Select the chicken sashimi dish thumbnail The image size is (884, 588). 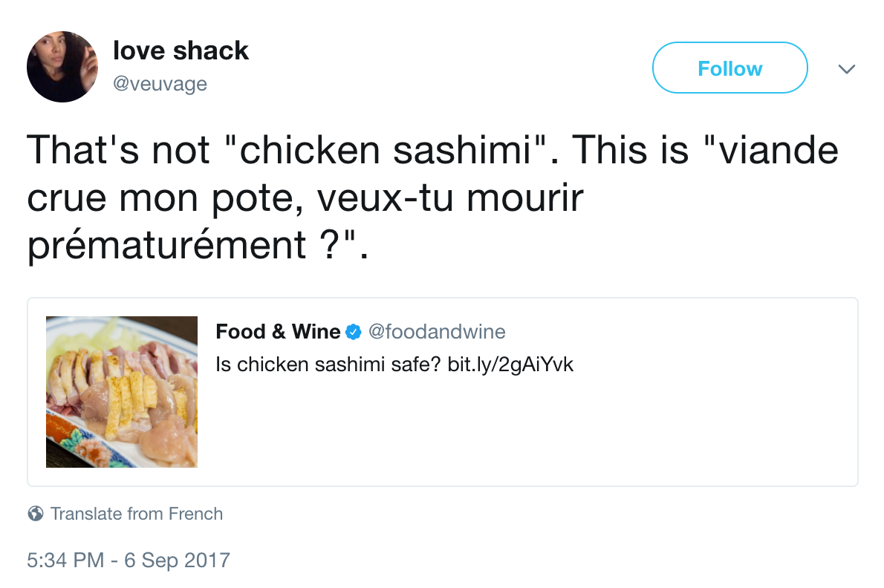pyautogui.click(x=122, y=391)
